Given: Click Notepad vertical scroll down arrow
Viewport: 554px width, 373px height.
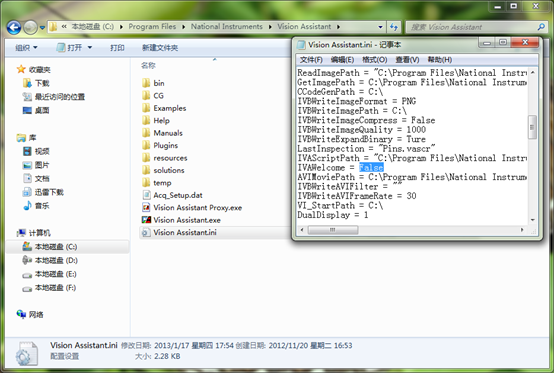Looking at the screenshot, I should point(532,220).
